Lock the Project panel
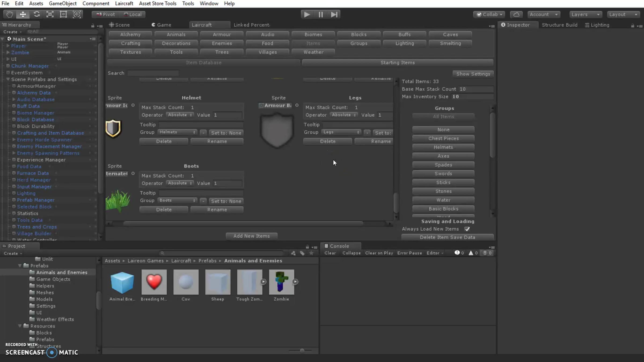644x362 pixels. pyautogui.click(x=307, y=247)
